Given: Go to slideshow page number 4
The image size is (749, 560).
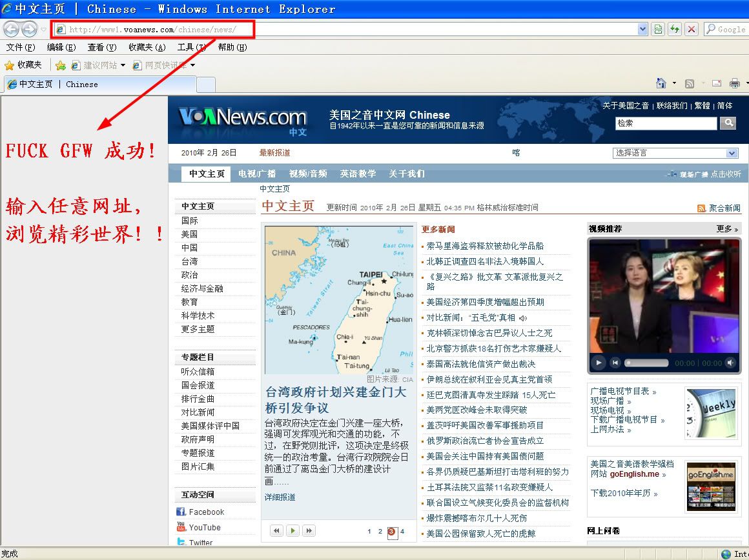Looking at the screenshot, I should point(402,532).
